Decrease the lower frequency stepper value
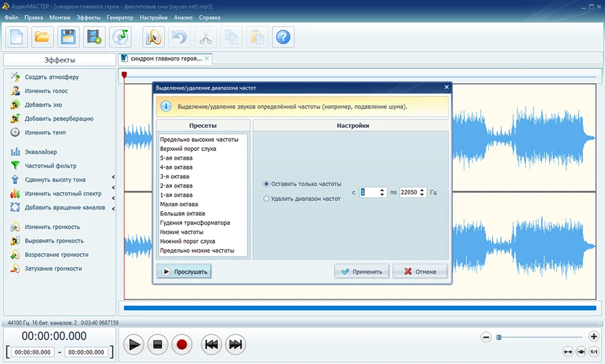 click(x=382, y=194)
